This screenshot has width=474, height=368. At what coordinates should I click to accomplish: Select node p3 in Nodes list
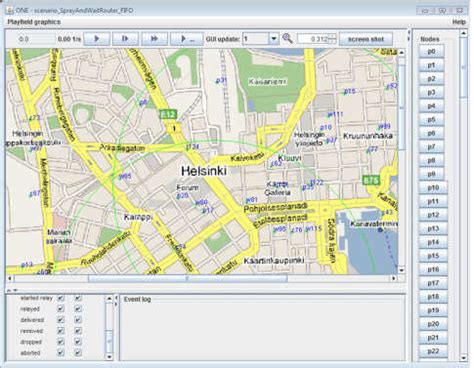click(431, 92)
